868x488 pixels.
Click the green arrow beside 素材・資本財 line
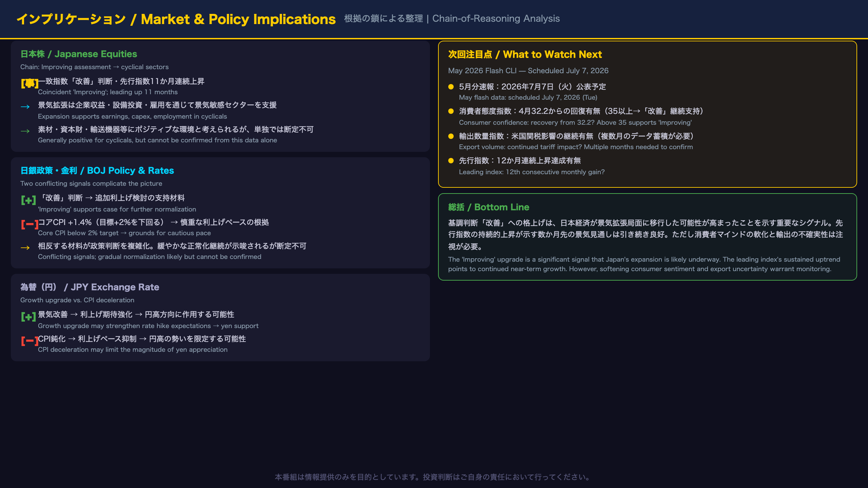[x=25, y=131]
